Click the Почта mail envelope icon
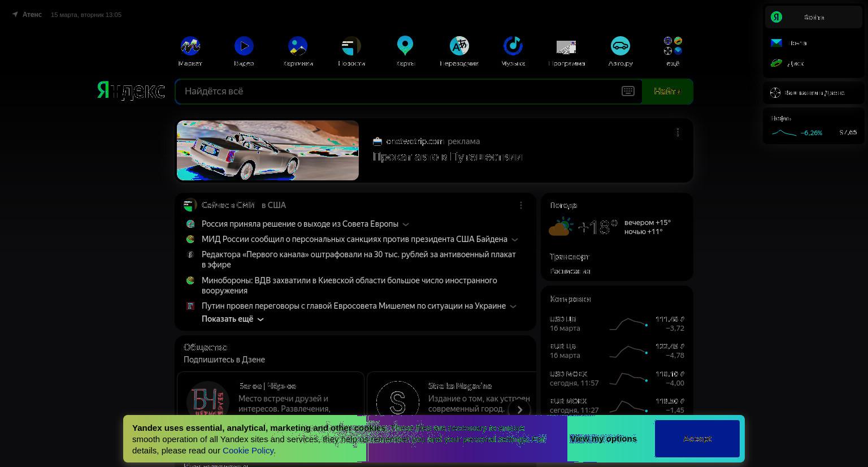Screen dimensions: 868x467 coord(776,43)
